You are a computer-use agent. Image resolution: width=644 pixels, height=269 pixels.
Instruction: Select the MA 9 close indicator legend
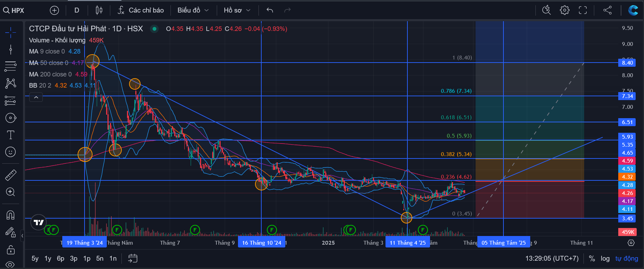[47, 51]
